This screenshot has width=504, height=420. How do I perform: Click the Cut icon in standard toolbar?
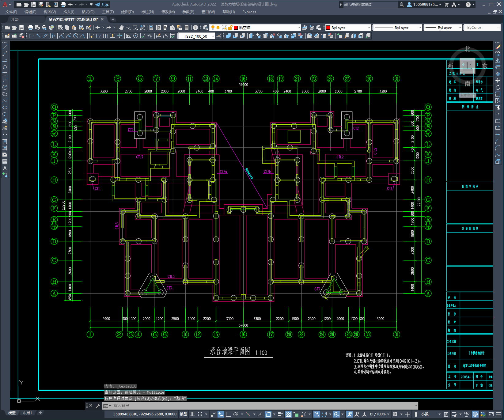(60, 28)
